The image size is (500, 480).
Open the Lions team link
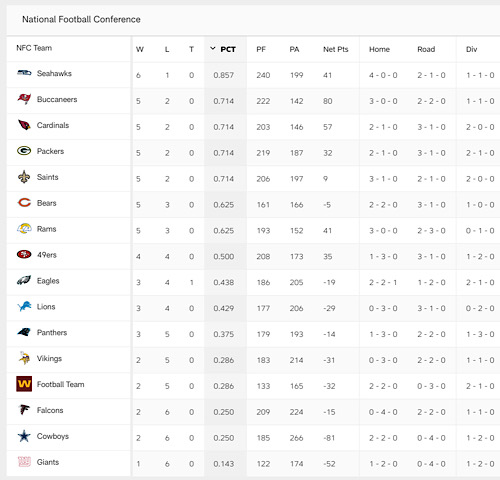46,306
